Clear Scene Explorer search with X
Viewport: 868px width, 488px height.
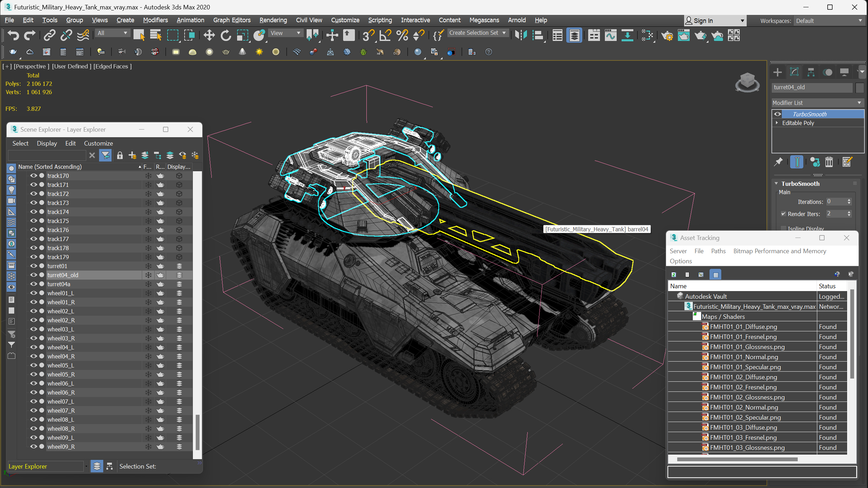(92, 155)
